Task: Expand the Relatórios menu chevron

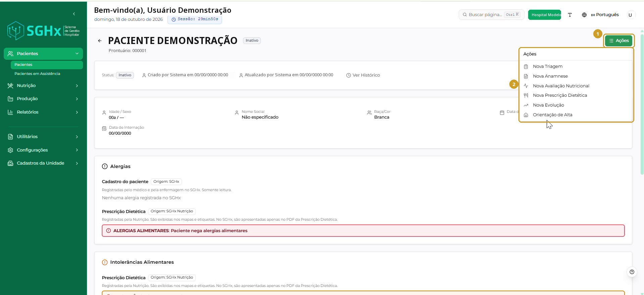Action: click(x=77, y=112)
